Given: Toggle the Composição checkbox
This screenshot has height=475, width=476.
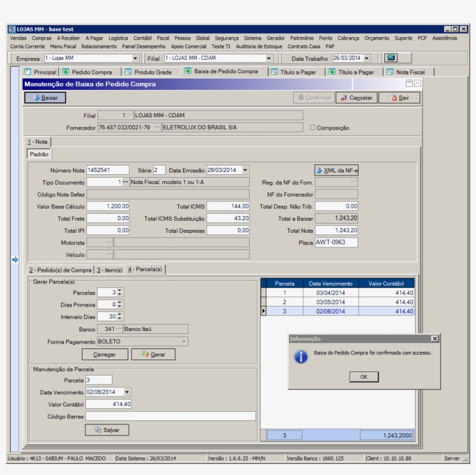Looking at the screenshot, I should 313,128.
